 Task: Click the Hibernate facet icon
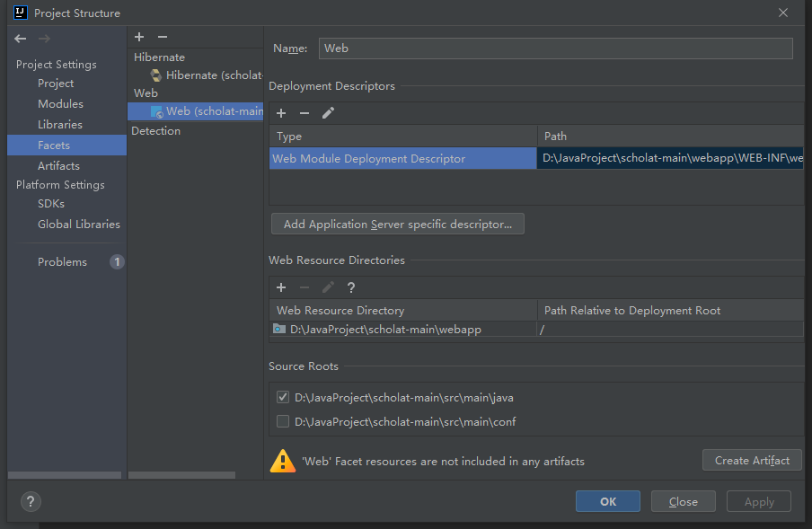point(156,75)
